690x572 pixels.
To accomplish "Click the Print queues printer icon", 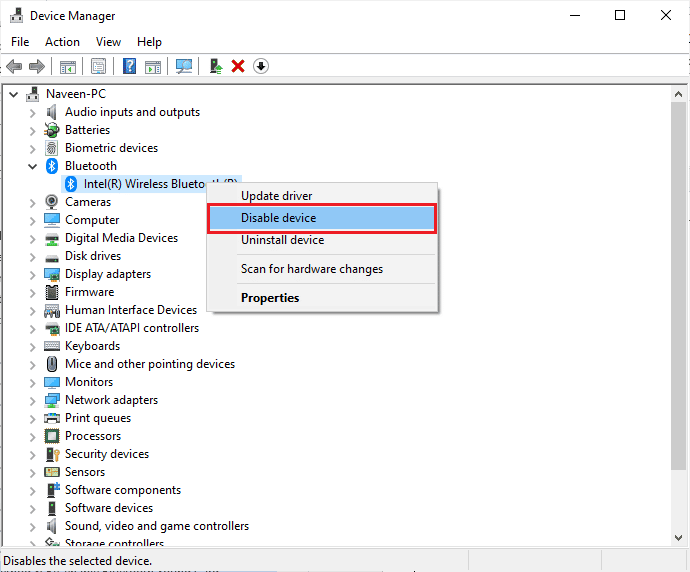I will point(52,418).
